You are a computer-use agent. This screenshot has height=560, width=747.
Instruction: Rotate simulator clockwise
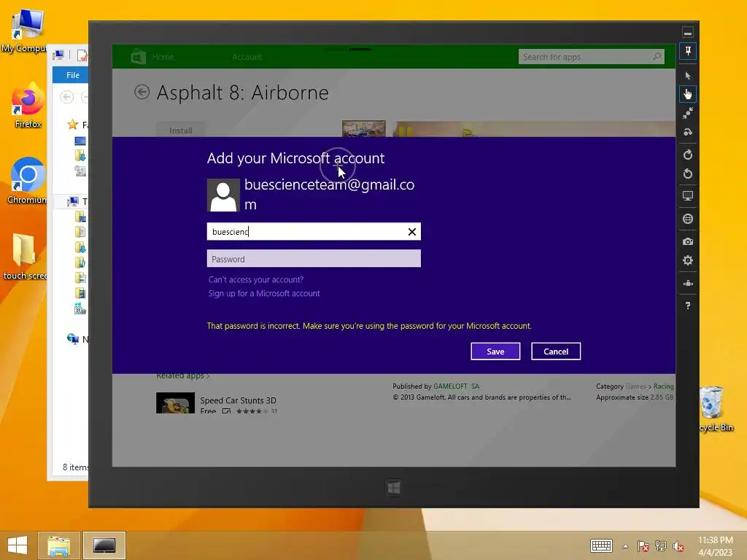pyautogui.click(x=688, y=155)
